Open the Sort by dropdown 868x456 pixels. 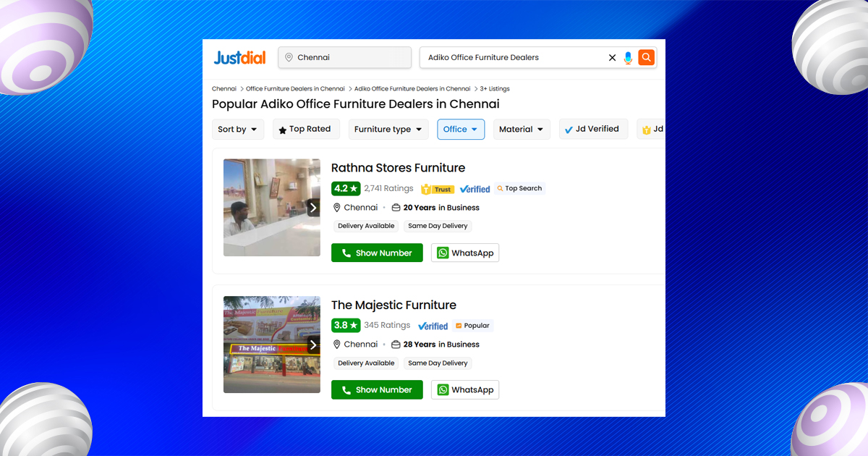(x=238, y=130)
